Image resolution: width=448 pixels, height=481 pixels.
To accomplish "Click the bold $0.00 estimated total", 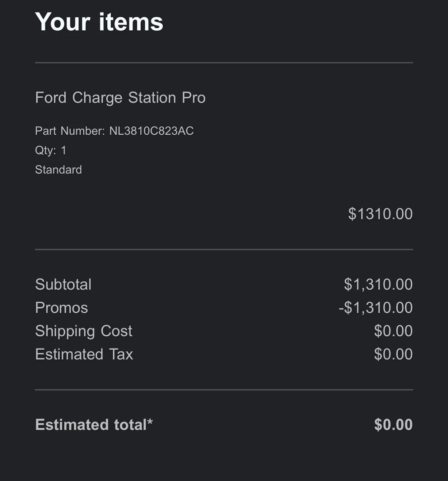I will (393, 425).
